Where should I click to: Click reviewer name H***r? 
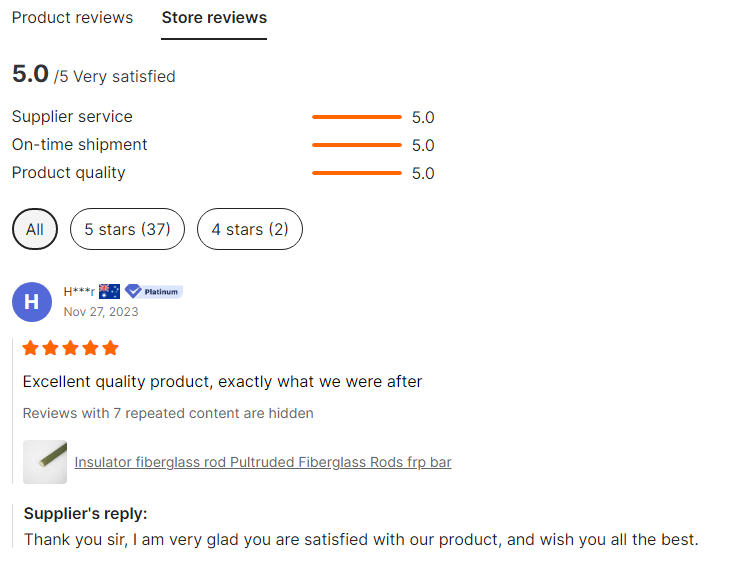point(79,291)
